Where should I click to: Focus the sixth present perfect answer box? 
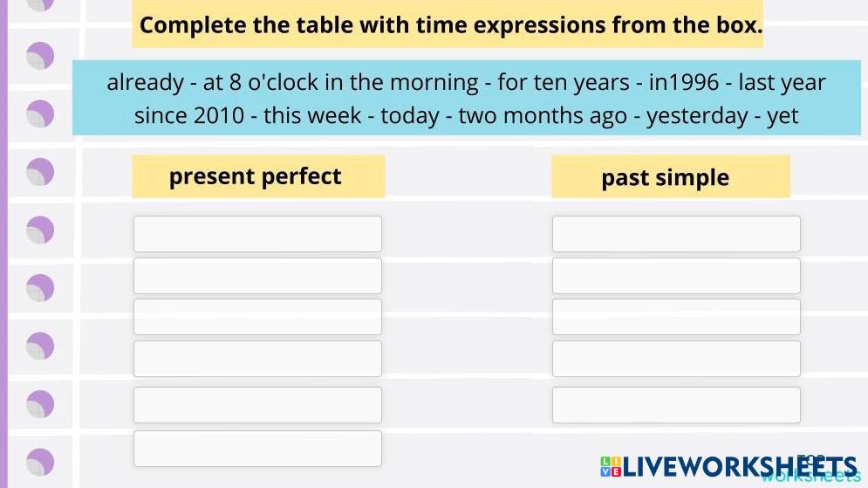pyautogui.click(x=257, y=449)
